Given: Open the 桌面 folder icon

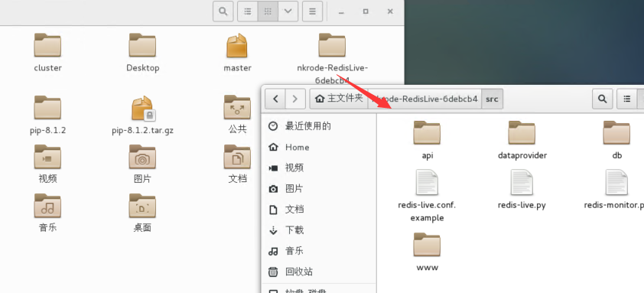Looking at the screenshot, I should (142, 206).
